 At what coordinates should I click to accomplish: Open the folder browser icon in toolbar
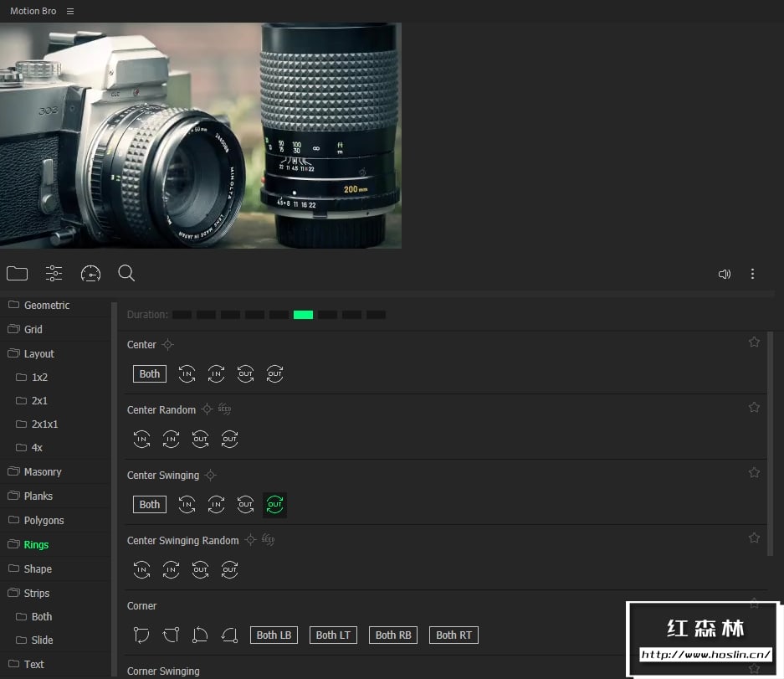(x=17, y=274)
